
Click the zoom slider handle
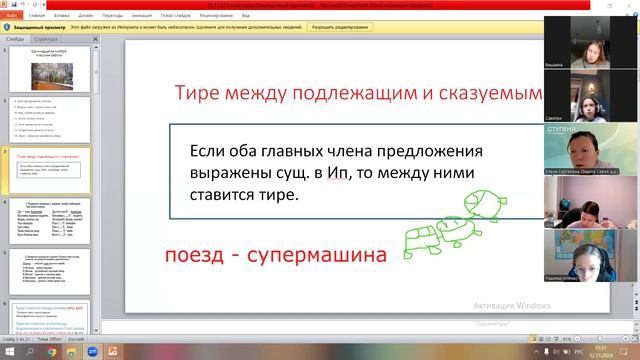tap(600, 339)
